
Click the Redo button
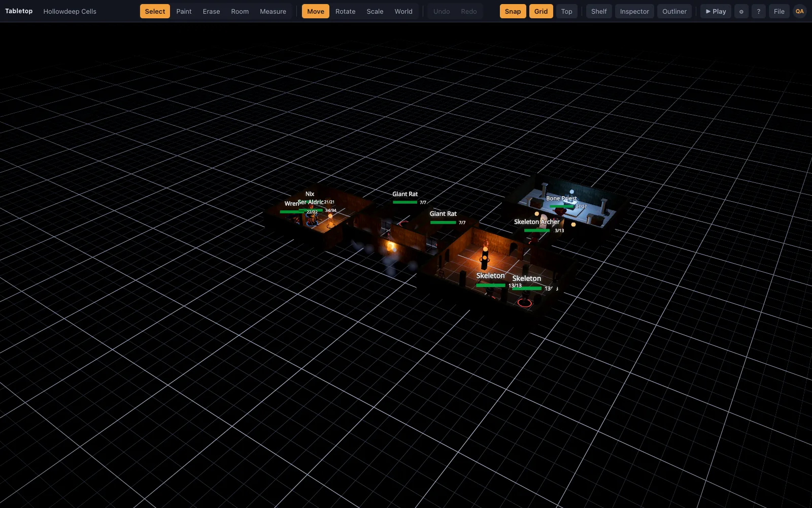tap(469, 11)
